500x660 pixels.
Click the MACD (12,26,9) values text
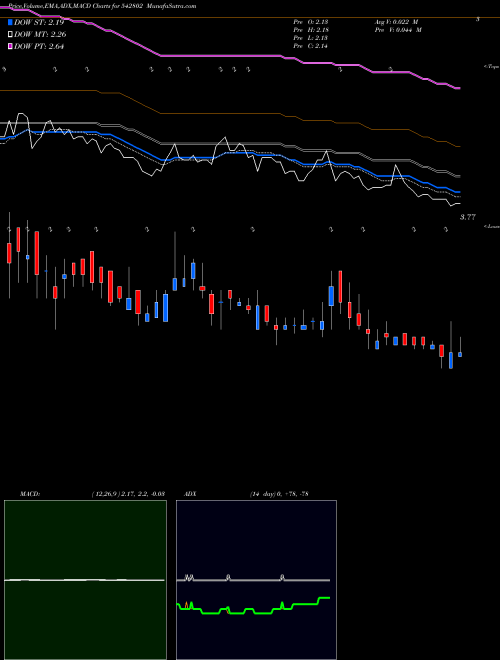[x=128, y=494]
